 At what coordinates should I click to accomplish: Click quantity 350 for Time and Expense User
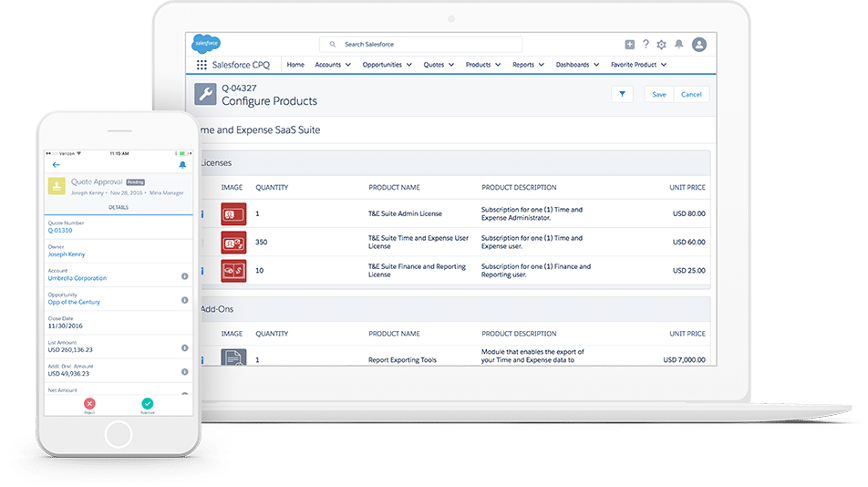(x=262, y=243)
